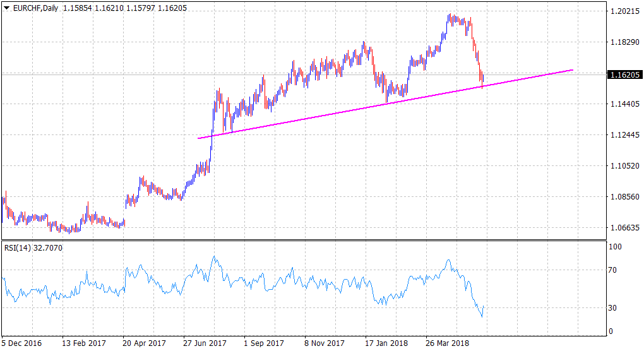Click the 5 Dec 2016 date label
644x351 pixels.
pyautogui.click(x=21, y=343)
